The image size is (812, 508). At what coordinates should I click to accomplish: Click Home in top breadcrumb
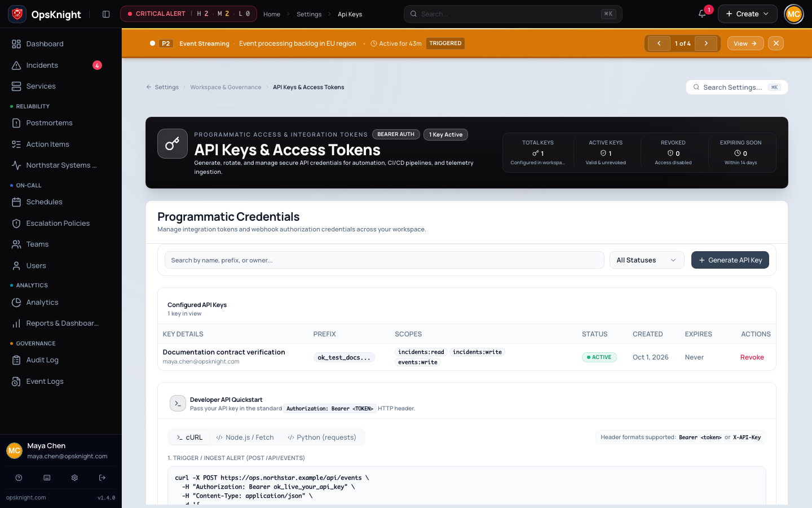tap(272, 14)
